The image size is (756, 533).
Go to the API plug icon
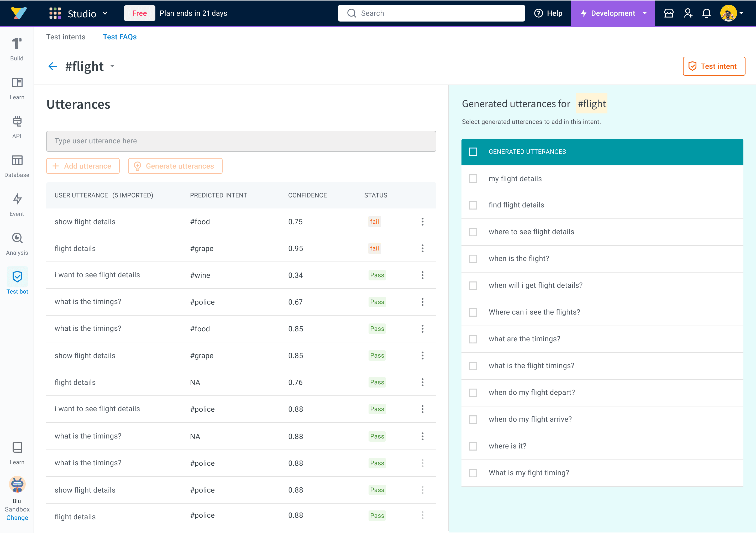17,121
